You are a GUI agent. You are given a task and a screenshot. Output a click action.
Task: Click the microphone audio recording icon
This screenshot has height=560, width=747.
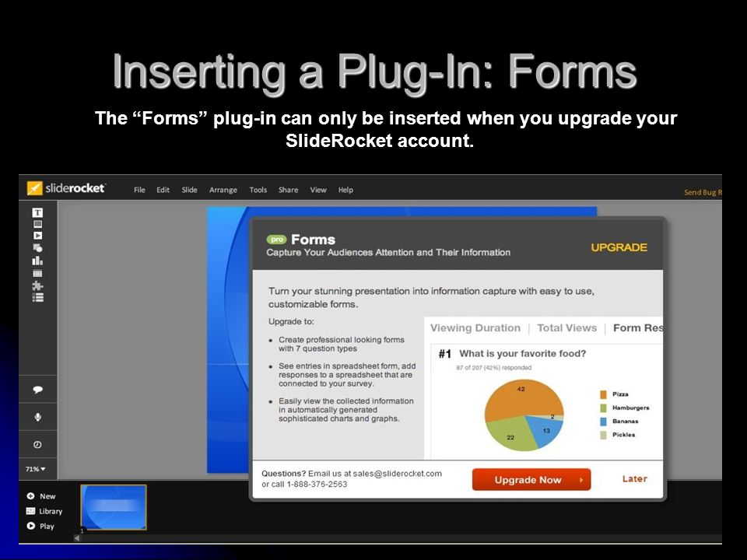click(37, 417)
